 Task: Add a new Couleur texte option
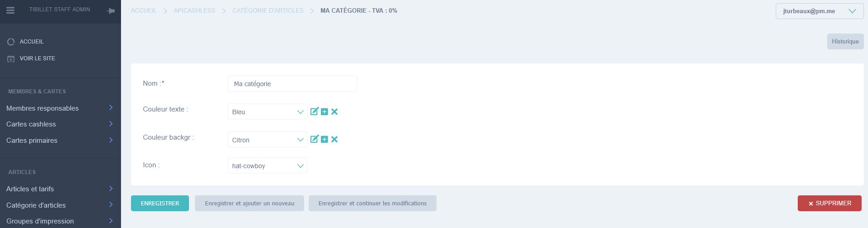point(325,112)
